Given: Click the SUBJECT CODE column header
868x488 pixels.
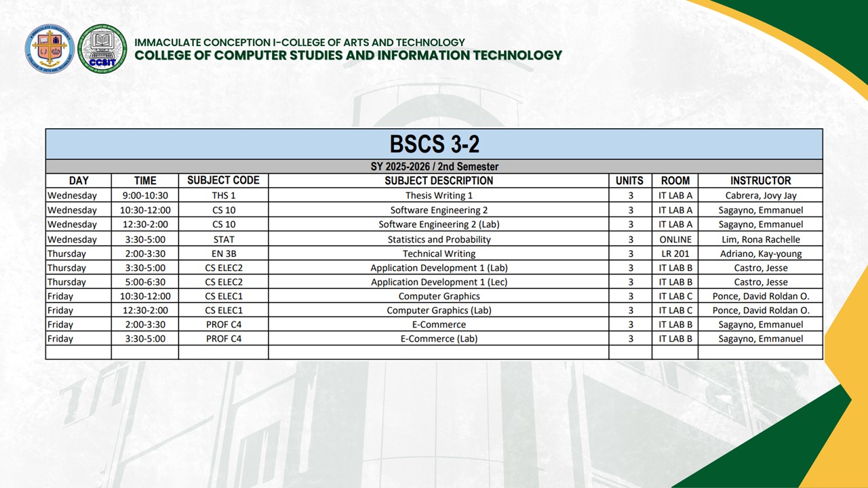Looking at the screenshot, I should click(x=223, y=181).
